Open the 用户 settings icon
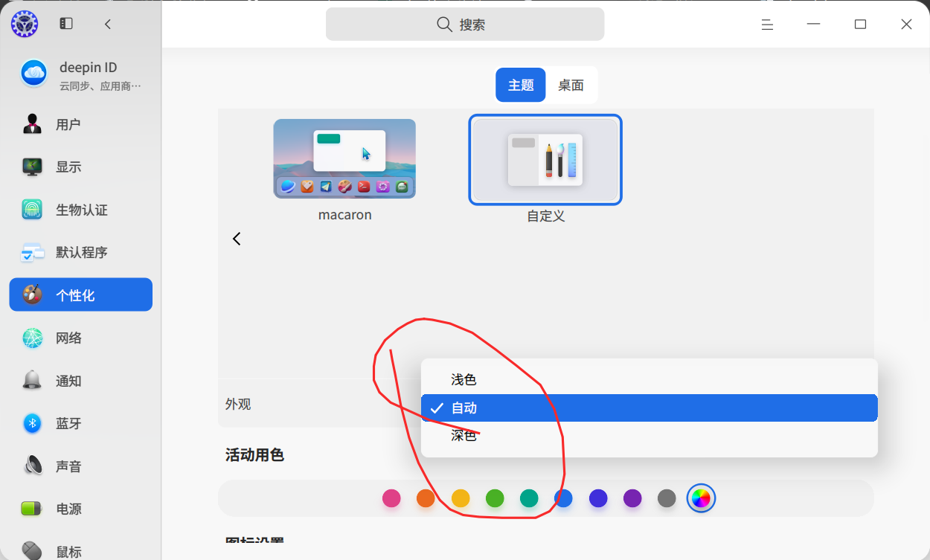930x560 pixels. 32,124
